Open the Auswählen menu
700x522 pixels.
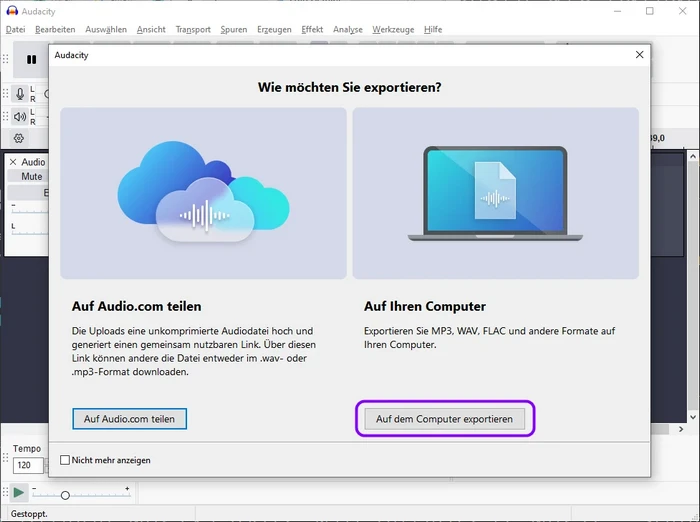(106, 29)
